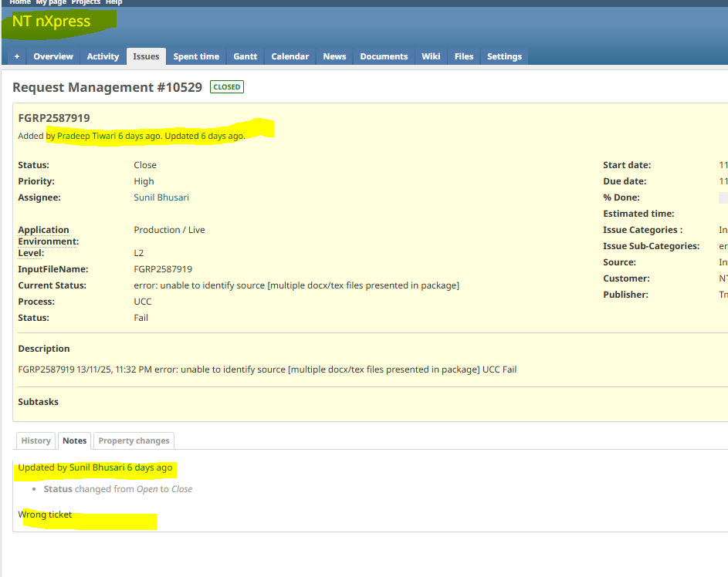Open Pradeep Tiwari's user profile link

coord(86,136)
